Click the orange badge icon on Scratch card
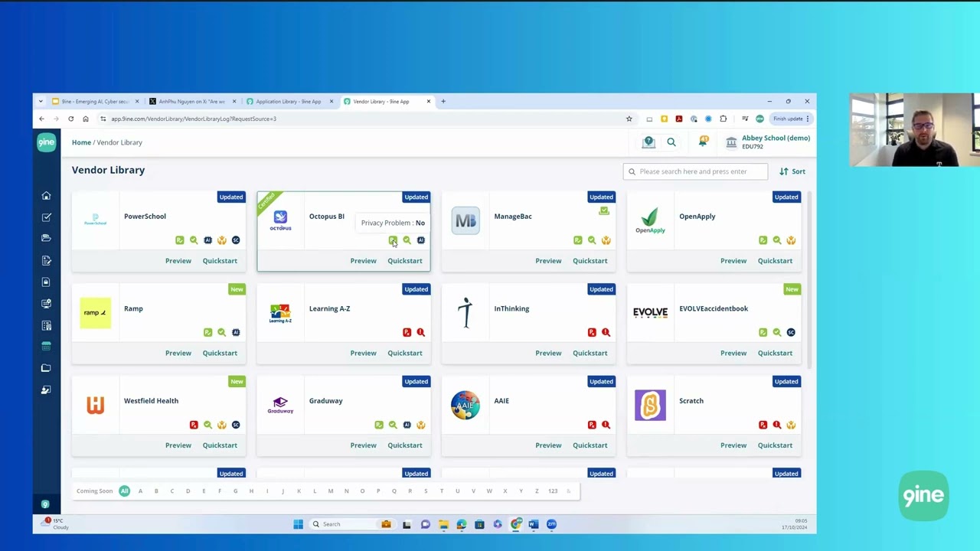Viewport: 980px width, 551px height. click(791, 425)
